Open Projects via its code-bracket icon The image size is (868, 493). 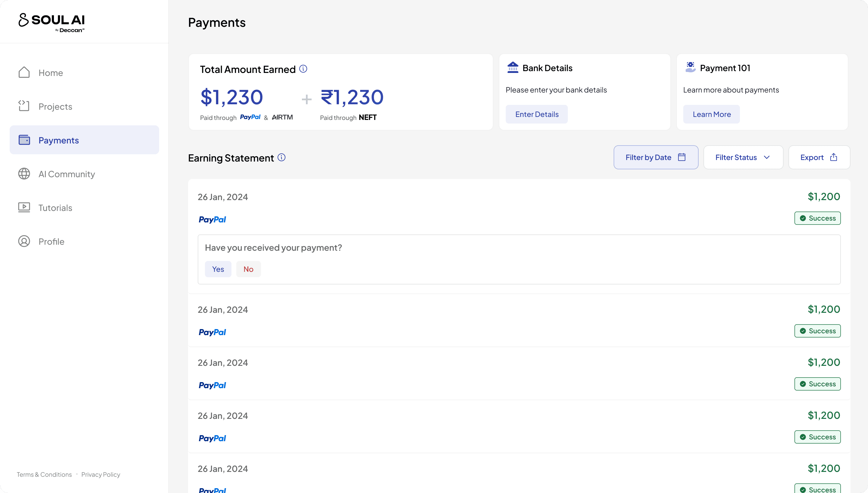(24, 106)
